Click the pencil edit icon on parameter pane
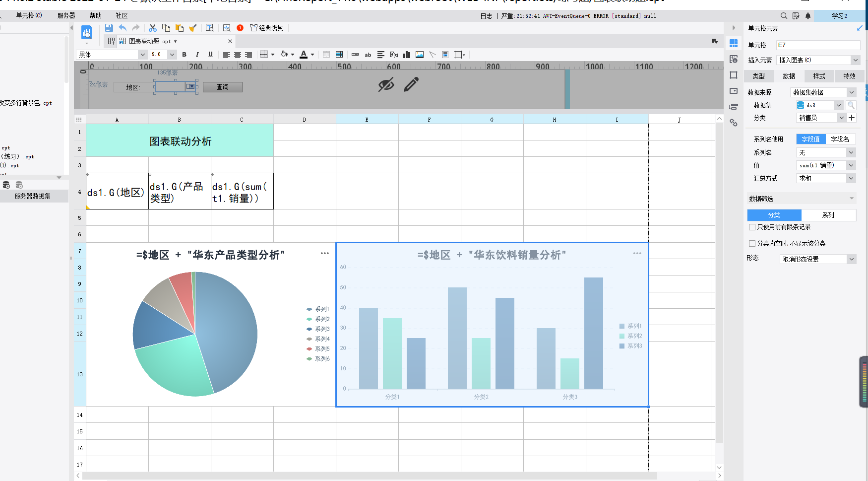868x481 pixels. tap(411, 84)
